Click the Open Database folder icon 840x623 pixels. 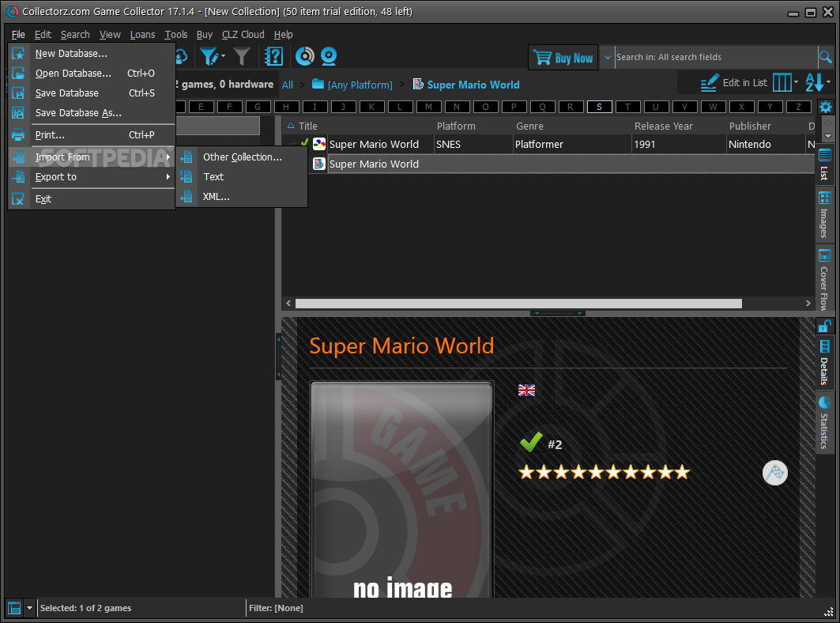click(x=18, y=74)
